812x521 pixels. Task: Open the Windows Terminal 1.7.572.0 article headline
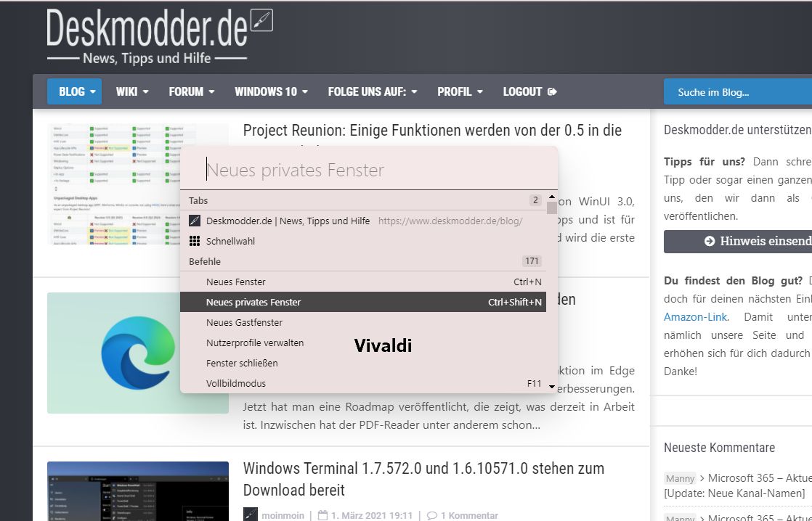(x=423, y=479)
